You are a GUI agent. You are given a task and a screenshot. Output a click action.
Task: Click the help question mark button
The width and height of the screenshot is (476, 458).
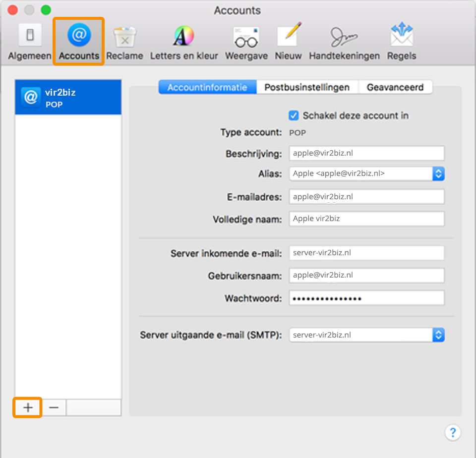coord(453,432)
